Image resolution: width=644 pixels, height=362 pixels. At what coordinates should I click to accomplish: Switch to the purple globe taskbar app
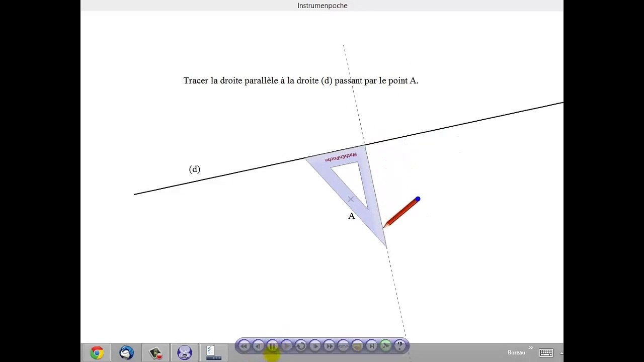click(x=184, y=352)
